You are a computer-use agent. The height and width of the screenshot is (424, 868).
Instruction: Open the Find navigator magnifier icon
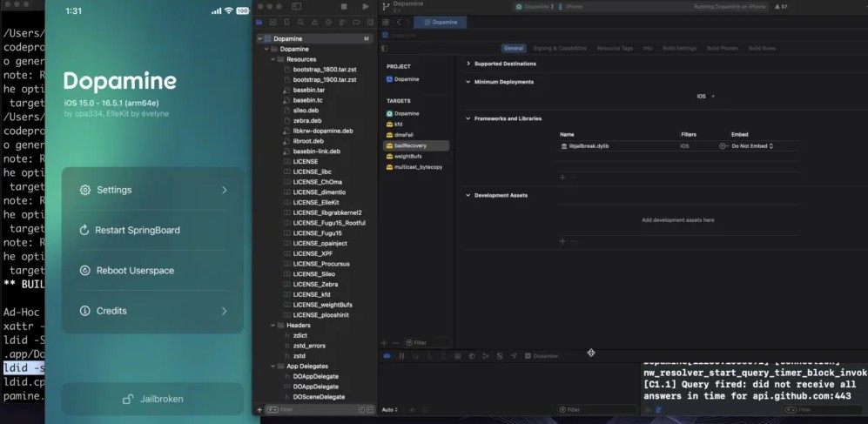[x=300, y=23]
